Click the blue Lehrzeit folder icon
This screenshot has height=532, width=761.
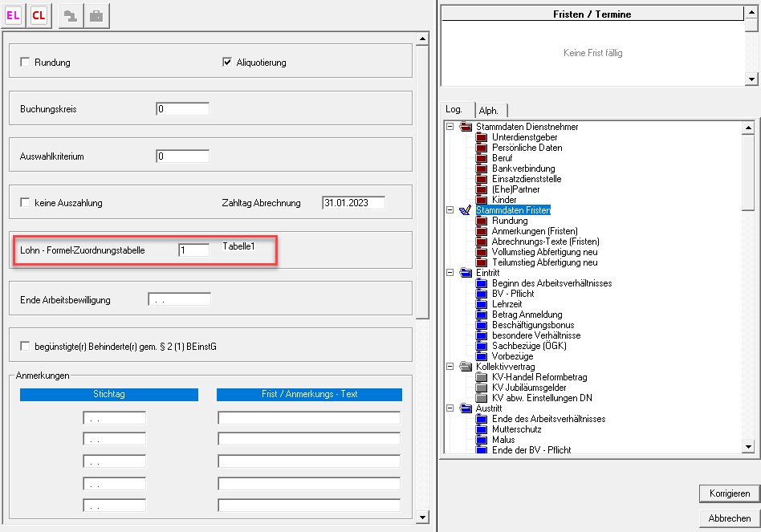482,304
